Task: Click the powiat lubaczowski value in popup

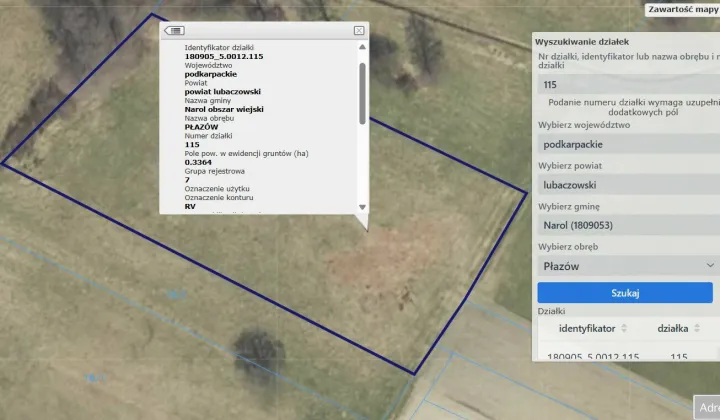Action: pos(223,91)
